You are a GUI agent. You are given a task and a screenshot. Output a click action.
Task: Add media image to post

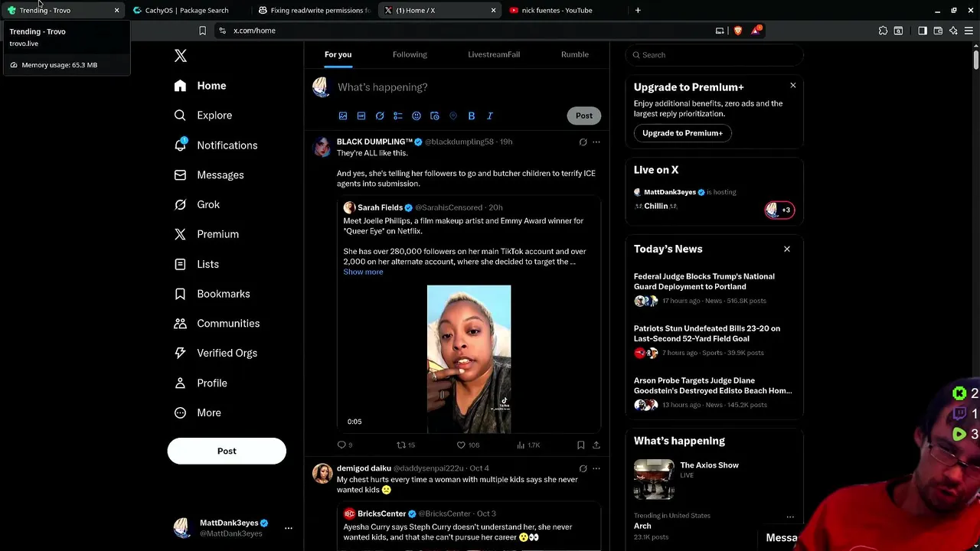click(x=343, y=116)
